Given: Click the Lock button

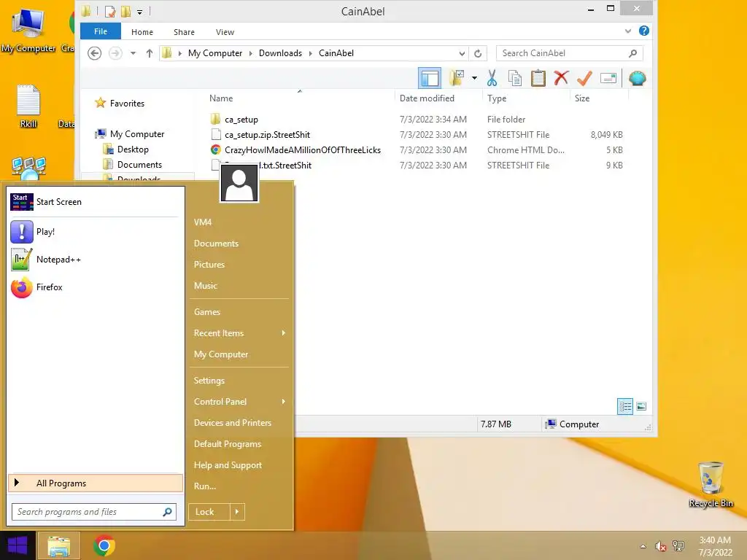Looking at the screenshot, I should tap(209, 512).
